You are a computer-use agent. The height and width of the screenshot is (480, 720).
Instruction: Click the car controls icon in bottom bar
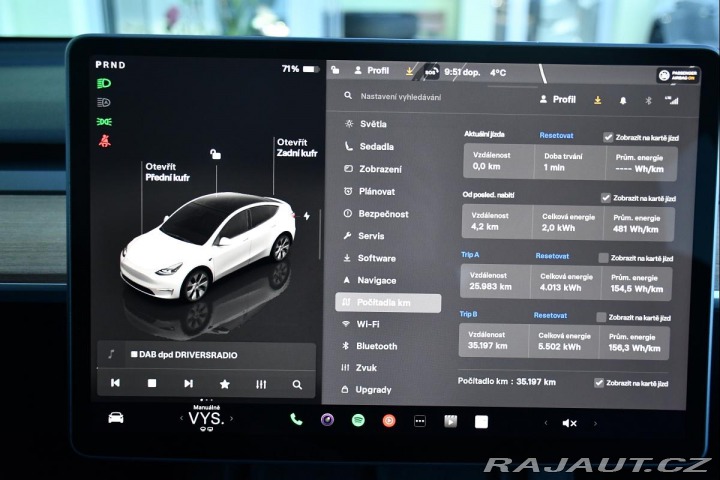[x=116, y=418]
